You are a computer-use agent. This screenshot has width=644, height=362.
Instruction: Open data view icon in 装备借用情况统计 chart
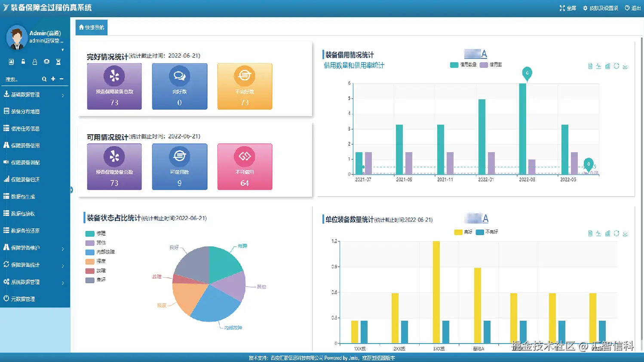[x=590, y=66]
